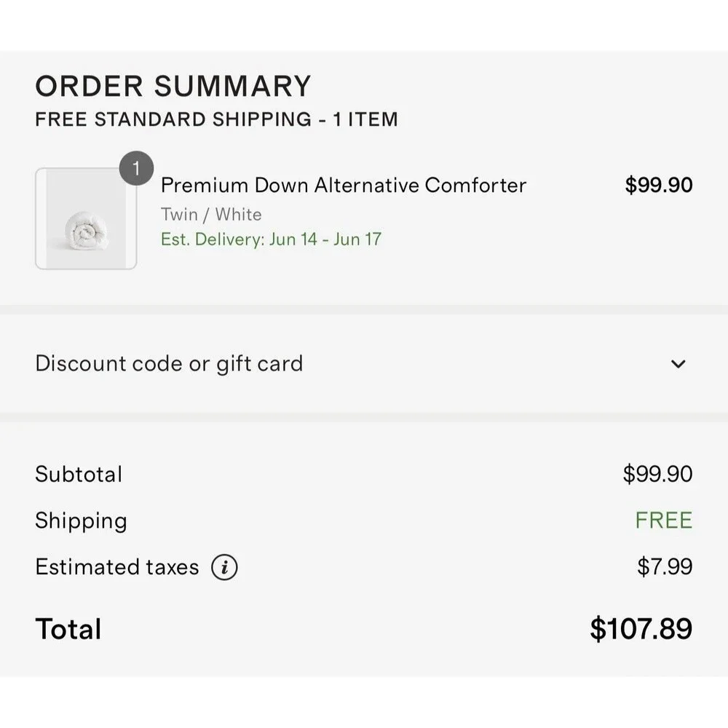Click the Est. Delivery Jun 14 - Jun 17 text

(x=271, y=240)
